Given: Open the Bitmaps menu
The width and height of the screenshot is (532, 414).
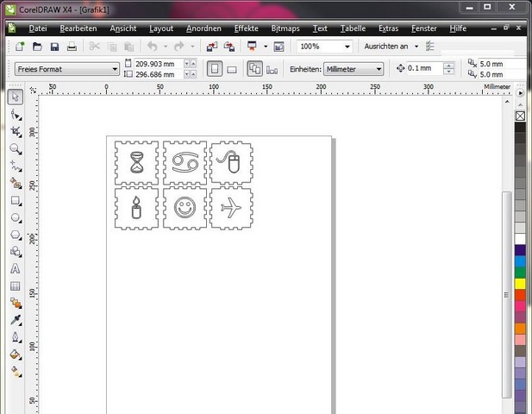Looking at the screenshot, I should click(285, 28).
